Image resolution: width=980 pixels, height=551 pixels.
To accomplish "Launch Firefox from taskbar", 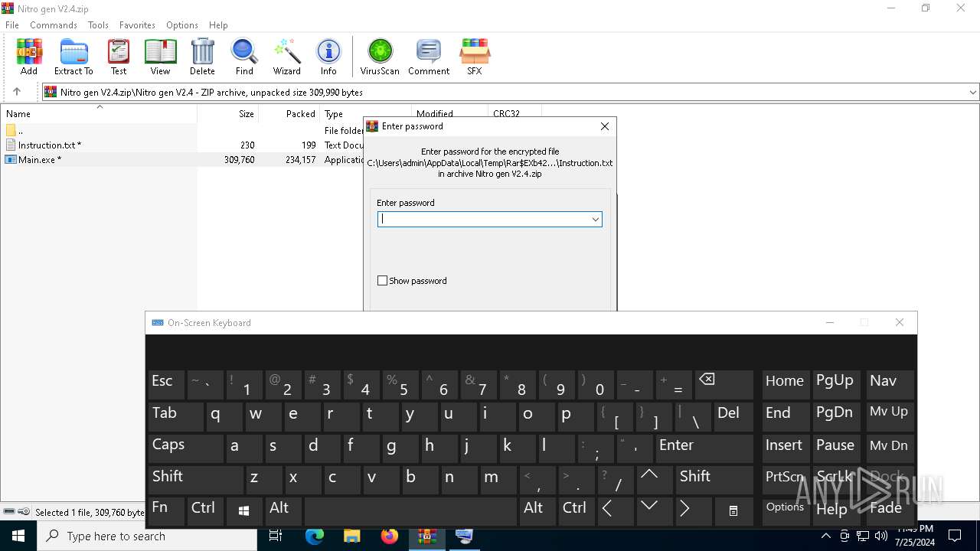I will click(x=389, y=536).
